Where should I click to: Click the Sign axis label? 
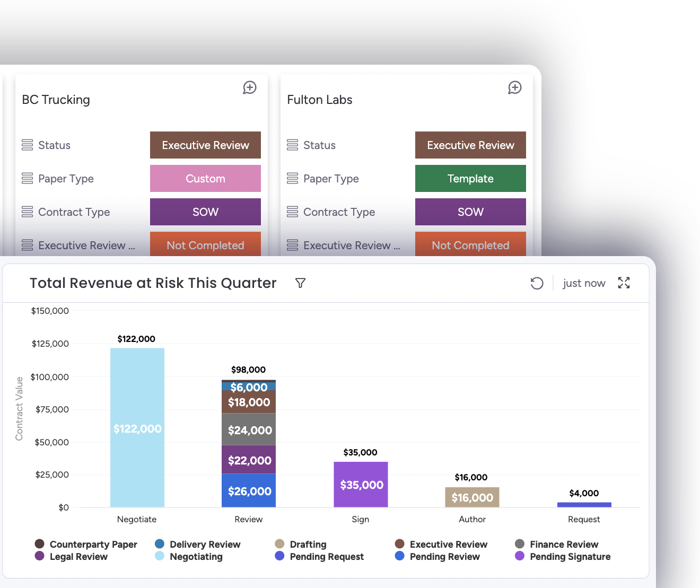361,520
